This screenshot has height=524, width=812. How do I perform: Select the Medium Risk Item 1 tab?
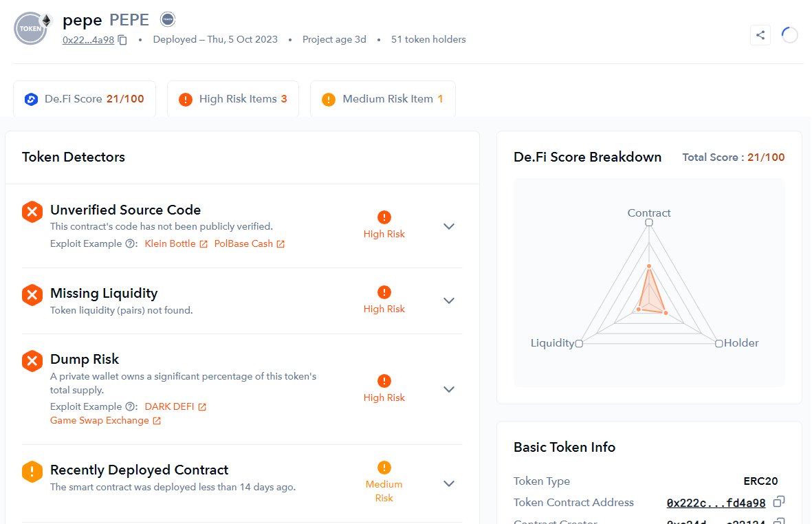(383, 99)
